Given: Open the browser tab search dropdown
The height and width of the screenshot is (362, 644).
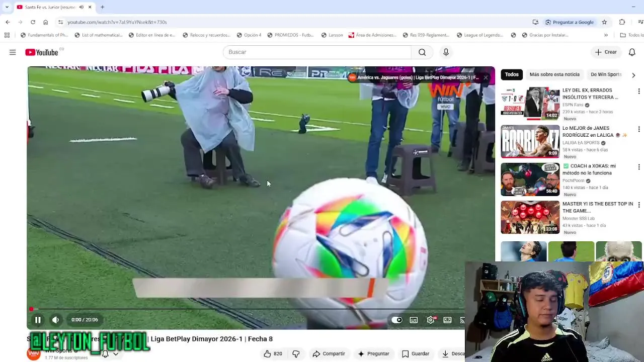Looking at the screenshot, I should click(x=7, y=7).
